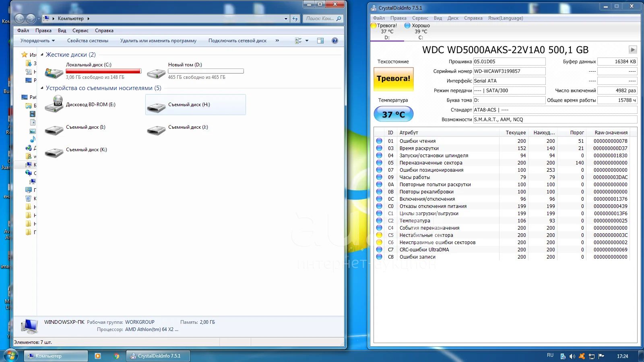Open Explorer Сервис menu
Image resolution: width=644 pixels, height=362 pixels.
point(80,31)
